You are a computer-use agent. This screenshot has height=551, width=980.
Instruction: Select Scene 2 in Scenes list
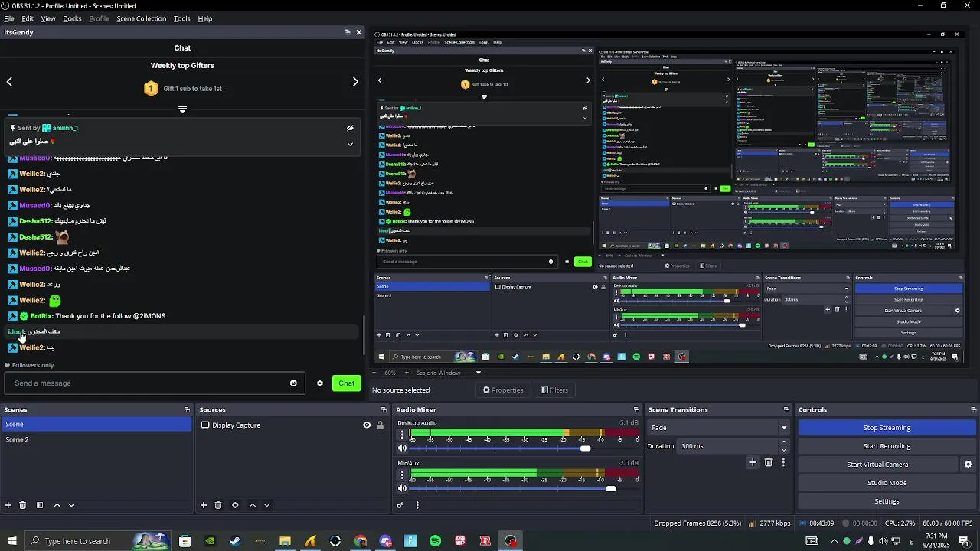click(96, 440)
